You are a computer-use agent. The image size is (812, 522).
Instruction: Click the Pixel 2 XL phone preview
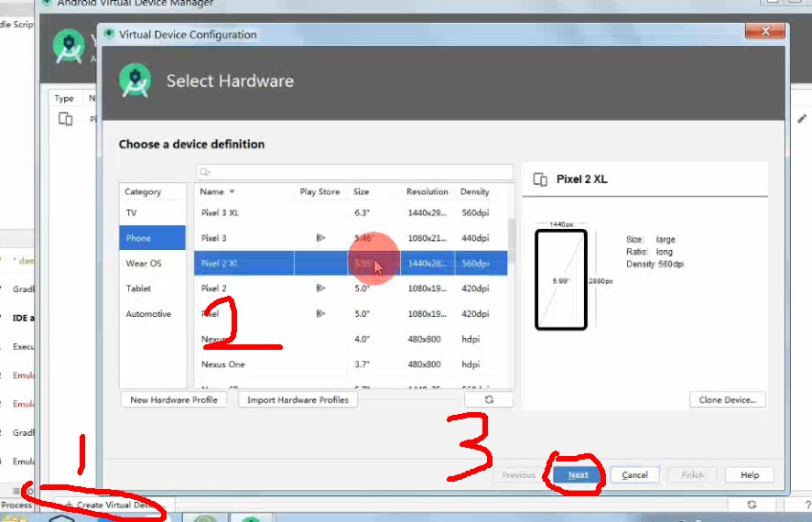coord(561,279)
